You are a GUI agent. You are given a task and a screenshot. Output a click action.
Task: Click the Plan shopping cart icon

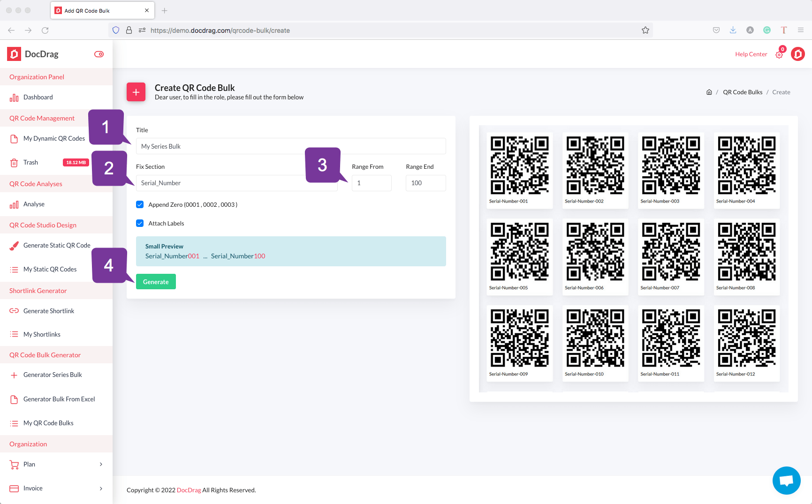[14, 465]
